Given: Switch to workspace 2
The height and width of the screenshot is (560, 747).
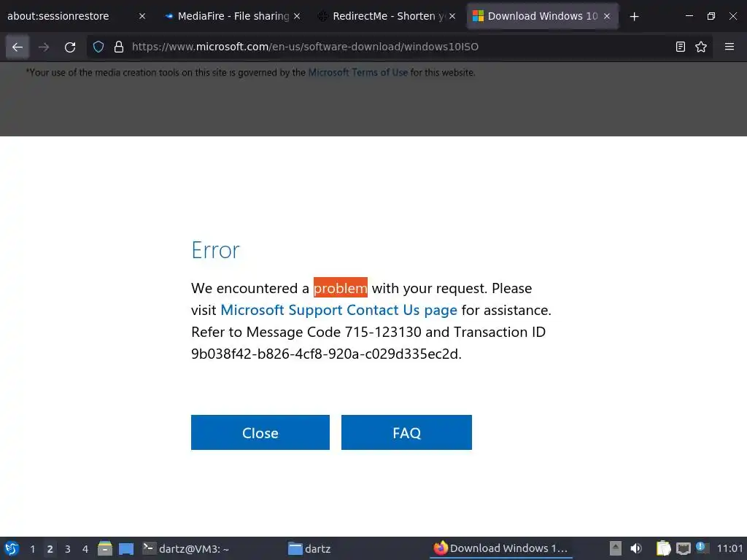Looking at the screenshot, I should [50, 549].
